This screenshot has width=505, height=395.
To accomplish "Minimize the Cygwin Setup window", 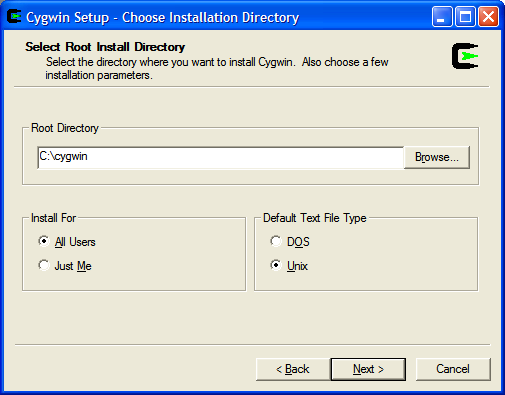I will point(441,17).
